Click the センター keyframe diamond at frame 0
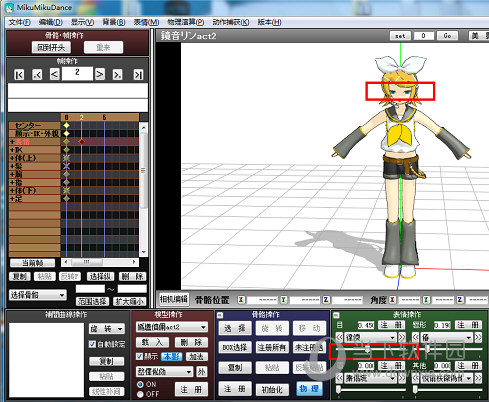The image size is (489, 402). (x=67, y=125)
